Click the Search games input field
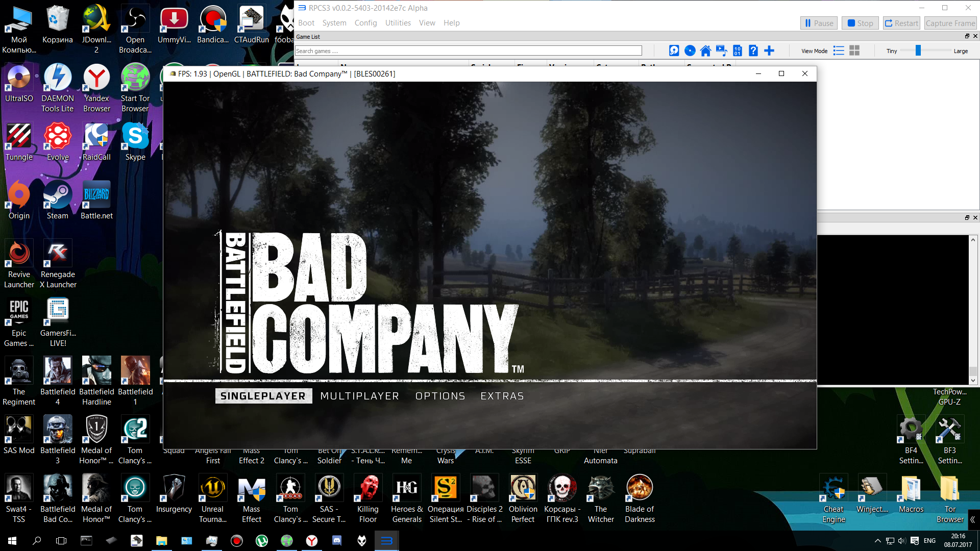 (468, 51)
